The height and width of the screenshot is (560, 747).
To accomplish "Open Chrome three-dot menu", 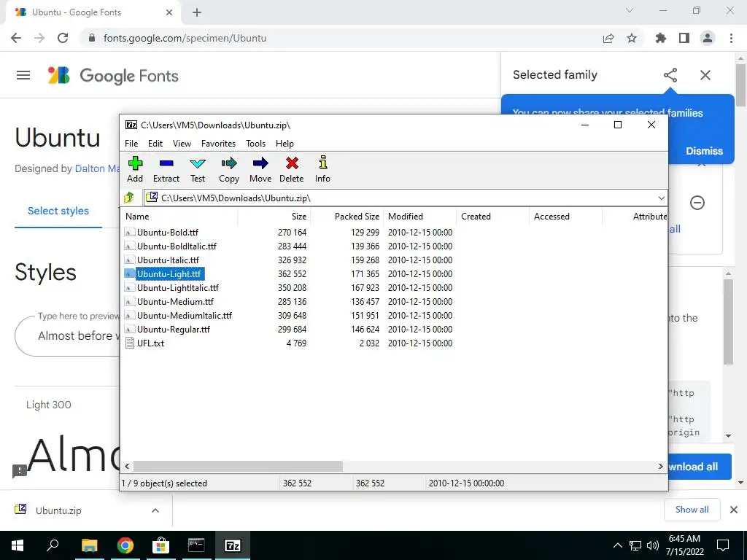I will click(x=731, y=38).
